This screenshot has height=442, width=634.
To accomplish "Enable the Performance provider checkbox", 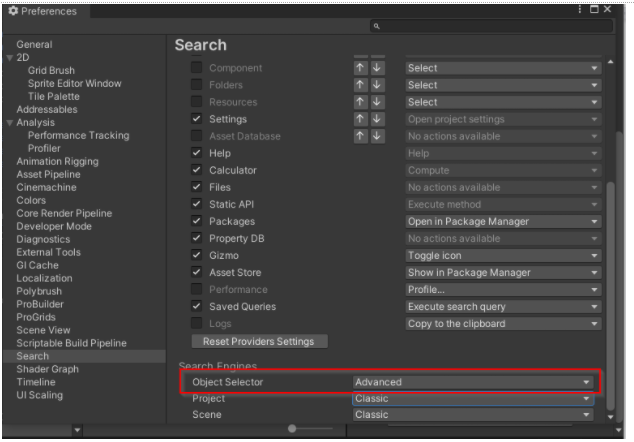I will (196, 289).
